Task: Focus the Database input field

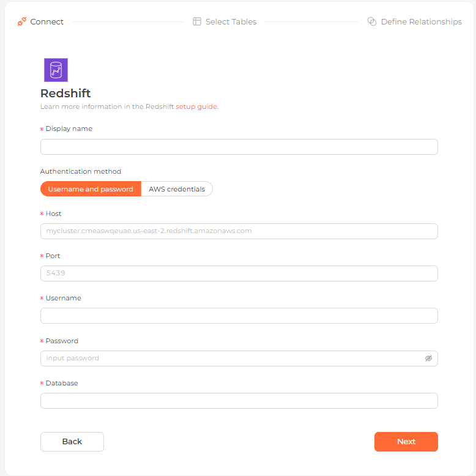Action: [x=239, y=401]
